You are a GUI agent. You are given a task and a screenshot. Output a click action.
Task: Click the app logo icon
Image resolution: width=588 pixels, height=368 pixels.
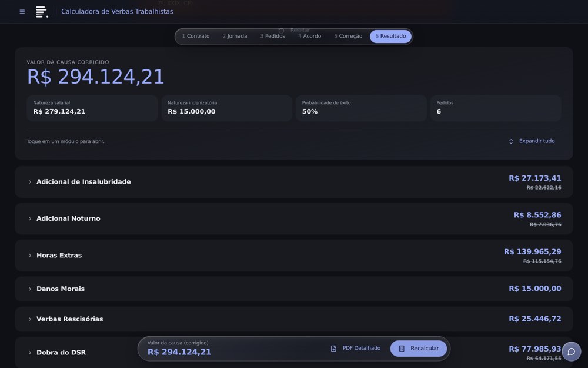[x=42, y=12]
